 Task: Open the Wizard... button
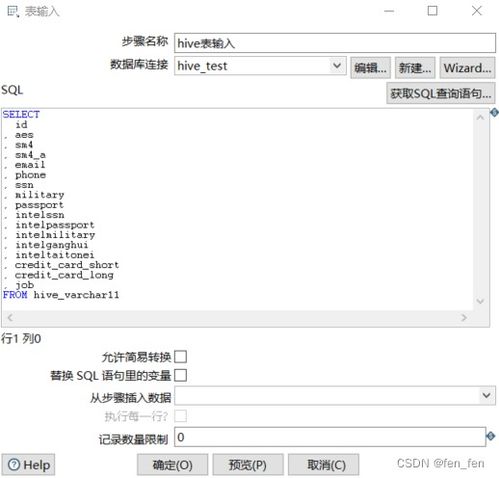(x=467, y=68)
